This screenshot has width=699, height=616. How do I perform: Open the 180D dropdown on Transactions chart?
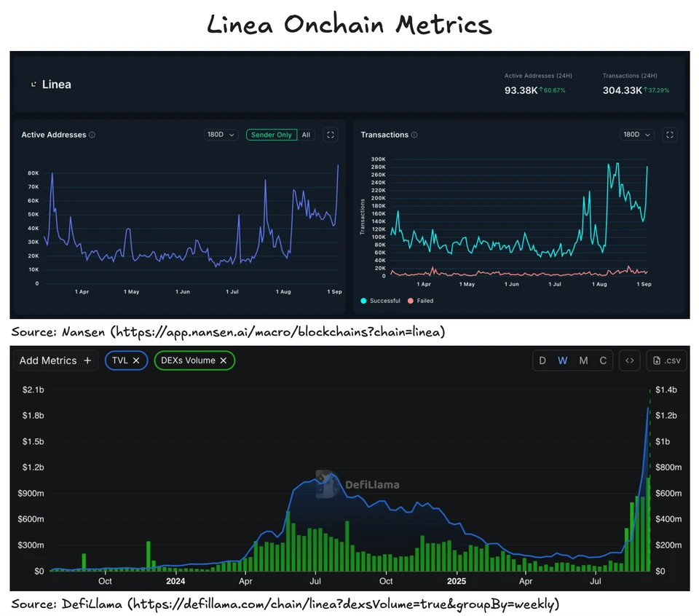click(x=637, y=135)
